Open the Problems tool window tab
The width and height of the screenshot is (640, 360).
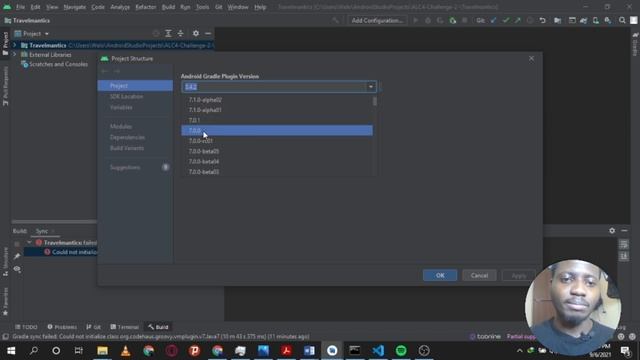[62, 327]
